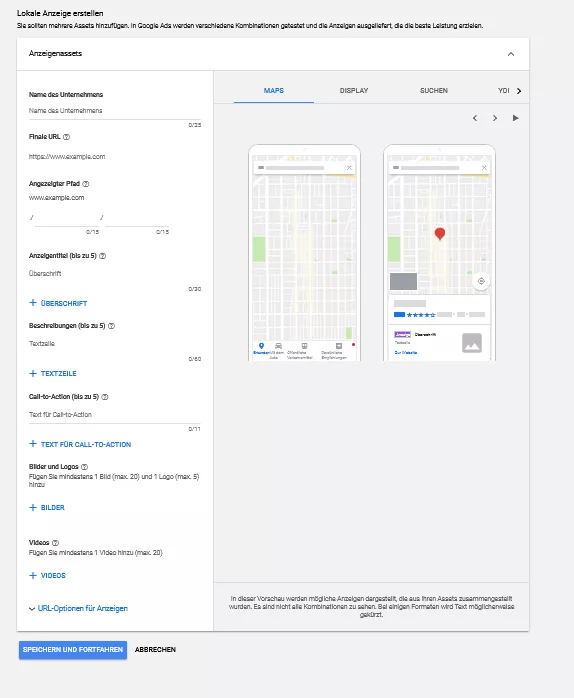Expand URL-Optionen für Anzeigen
The height and width of the screenshot is (698, 574).
[x=78, y=609]
